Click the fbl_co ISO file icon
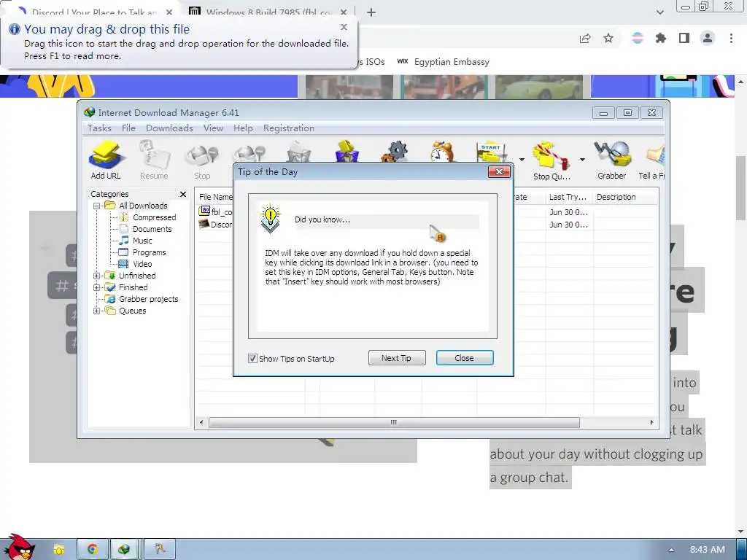Viewport: 747px width, 560px height. [x=204, y=211]
